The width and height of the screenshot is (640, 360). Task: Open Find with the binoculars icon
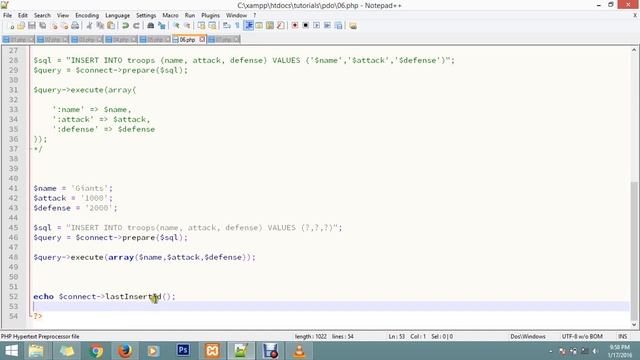tap(151, 26)
